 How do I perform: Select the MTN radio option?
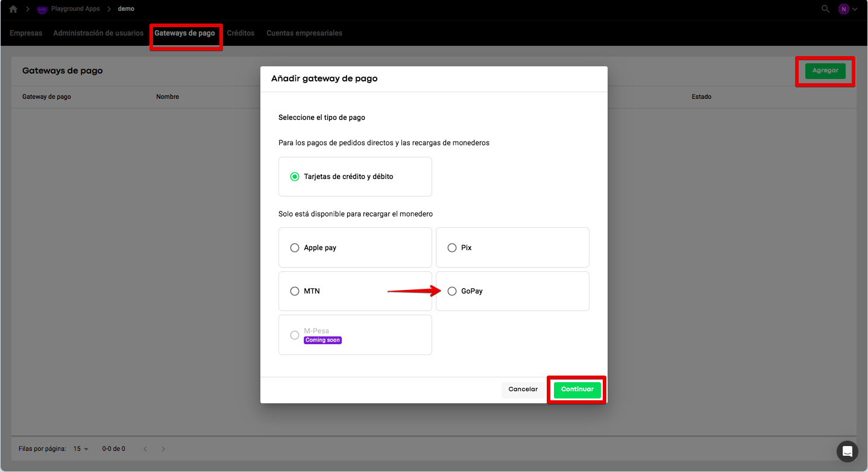coord(295,291)
